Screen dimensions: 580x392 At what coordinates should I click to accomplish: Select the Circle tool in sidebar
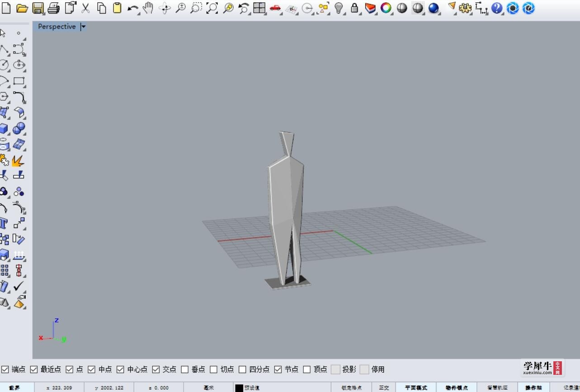coord(4,65)
